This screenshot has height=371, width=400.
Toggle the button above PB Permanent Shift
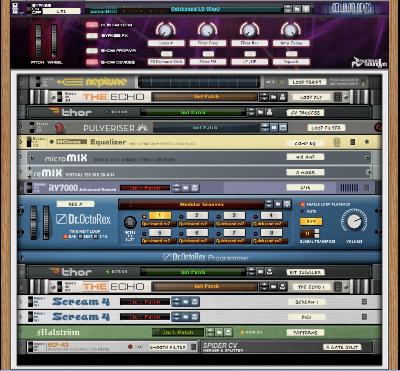pyautogui.click(x=166, y=54)
